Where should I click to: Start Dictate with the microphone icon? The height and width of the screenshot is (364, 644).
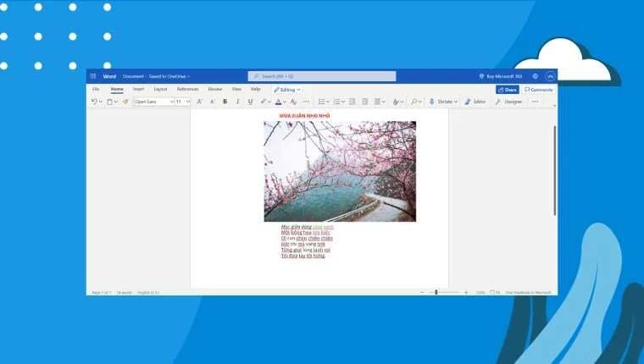[x=432, y=102]
